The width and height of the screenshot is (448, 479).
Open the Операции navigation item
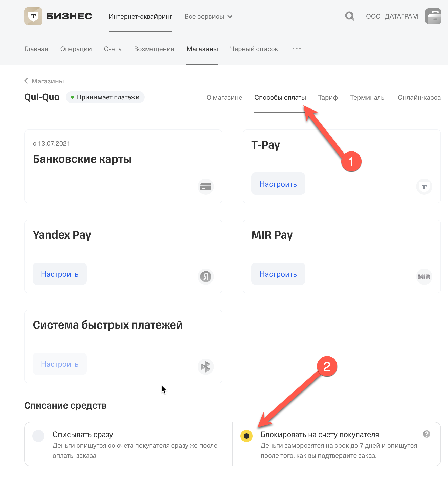[x=76, y=49]
